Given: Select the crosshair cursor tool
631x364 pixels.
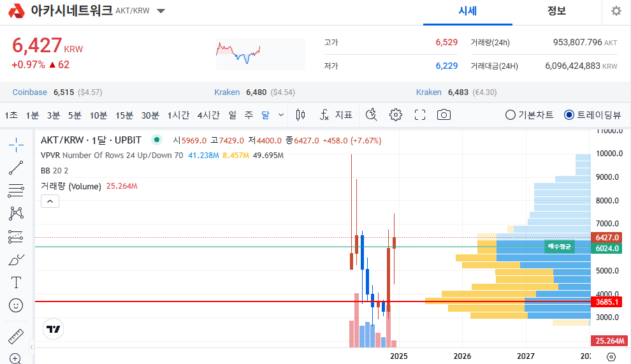Looking at the screenshot, I should (x=16, y=145).
